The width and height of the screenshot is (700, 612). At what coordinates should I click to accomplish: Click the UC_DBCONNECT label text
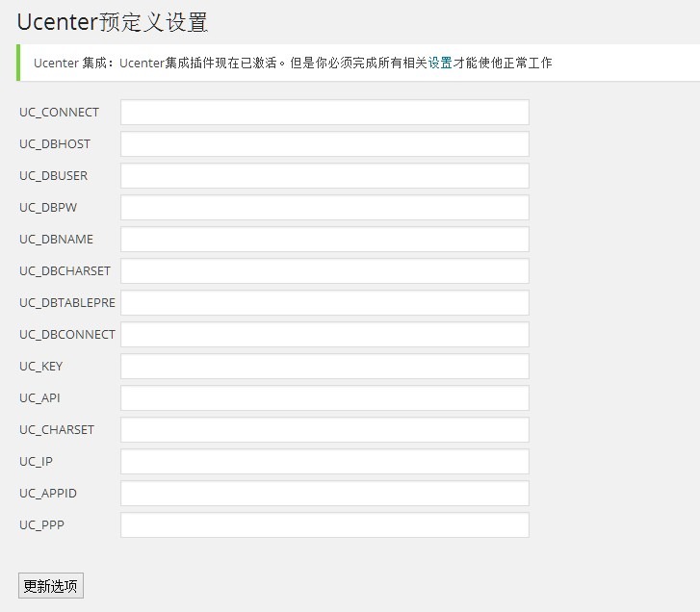pos(67,335)
